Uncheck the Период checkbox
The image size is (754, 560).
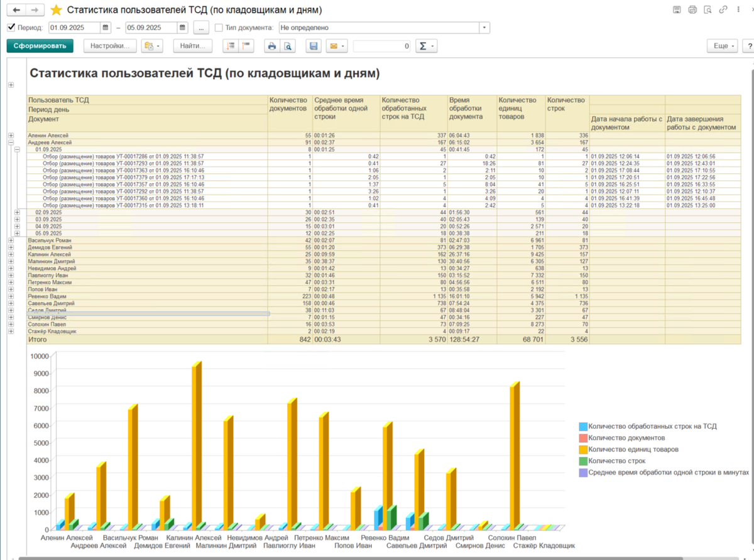click(11, 28)
